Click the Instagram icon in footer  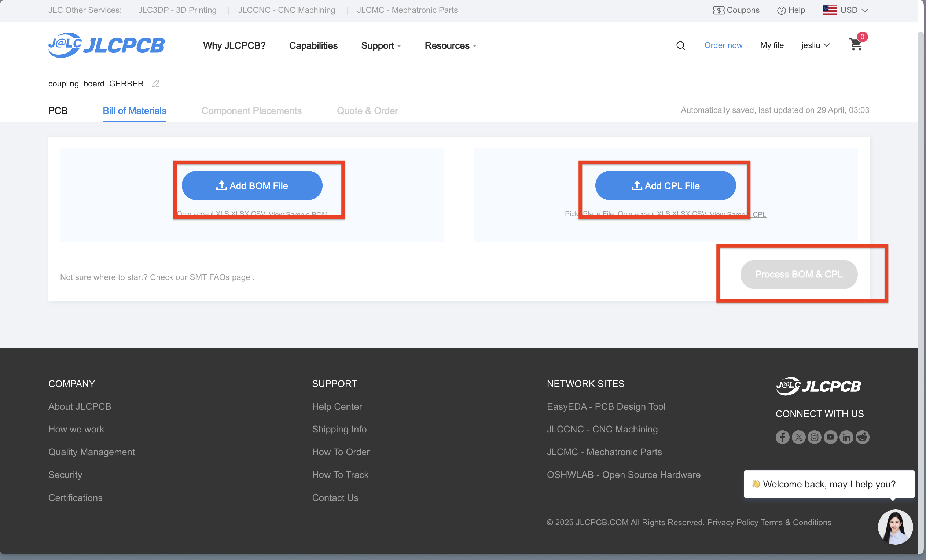coord(815,437)
